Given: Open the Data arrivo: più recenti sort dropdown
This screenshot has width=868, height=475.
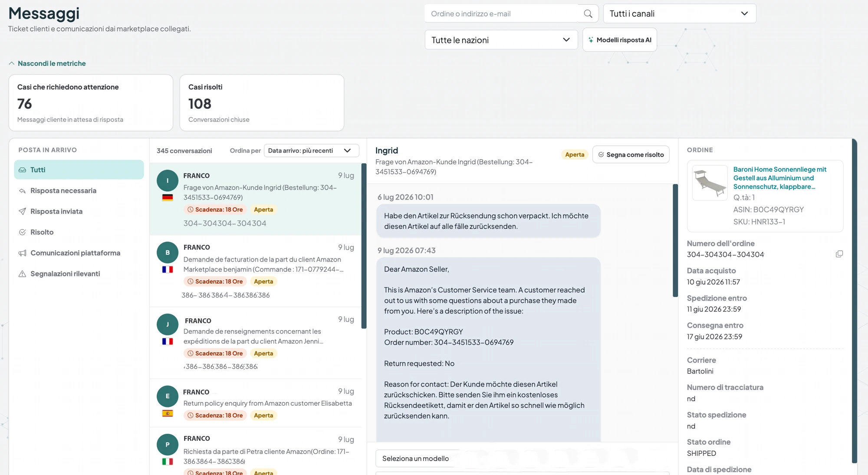Looking at the screenshot, I should coord(311,151).
